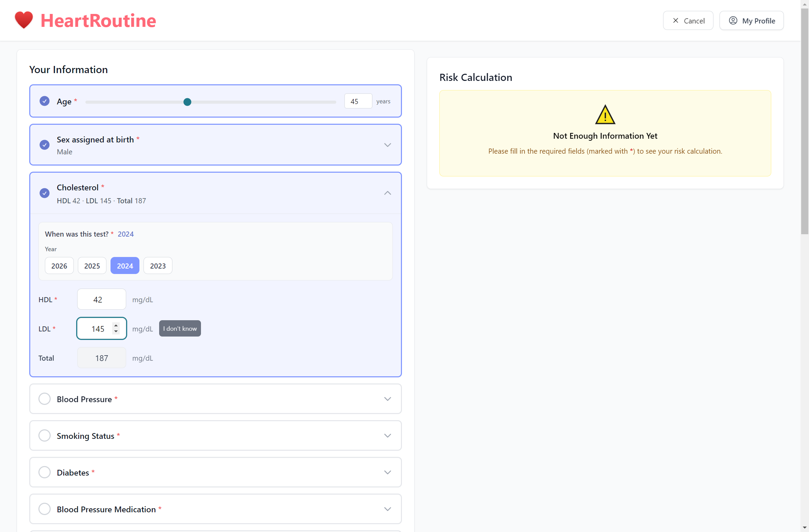Open the Sex assigned at birth dropdown
Image resolution: width=809 pixels, height=532 pixels.
(387, 144)
